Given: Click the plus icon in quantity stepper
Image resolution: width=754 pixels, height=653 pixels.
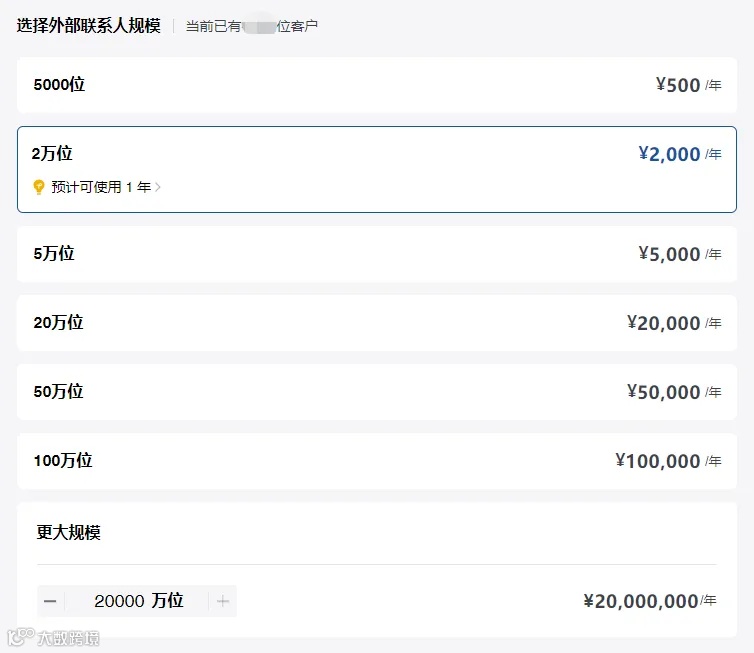Looking at the screenshot, I should point(223,601).
